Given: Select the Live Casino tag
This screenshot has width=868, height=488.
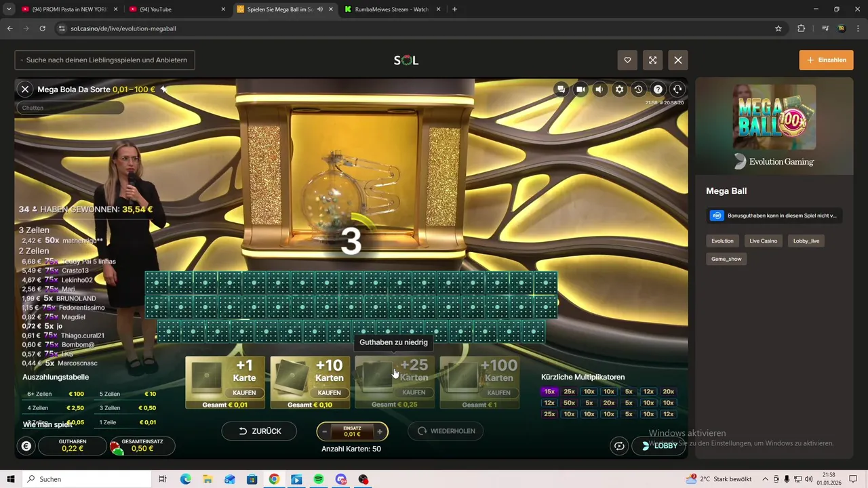Looking at the screenshot, I should coord(764,241).
